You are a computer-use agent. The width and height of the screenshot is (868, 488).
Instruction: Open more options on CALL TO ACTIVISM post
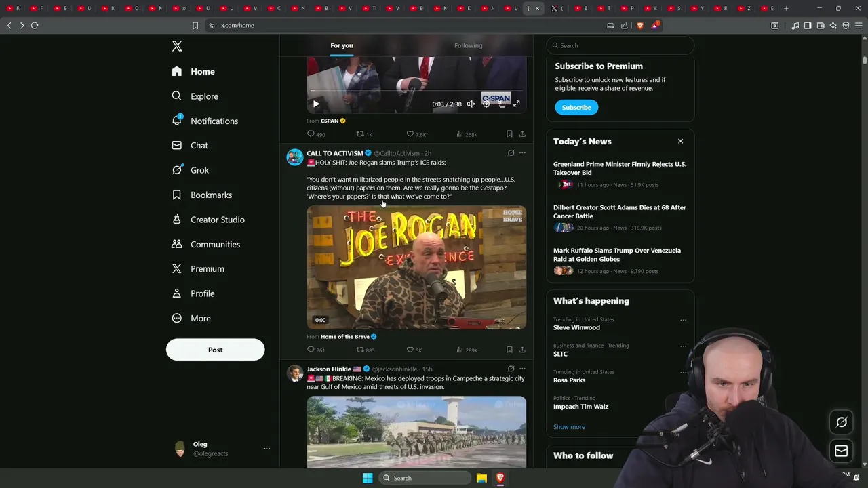(x=522, y=153)
